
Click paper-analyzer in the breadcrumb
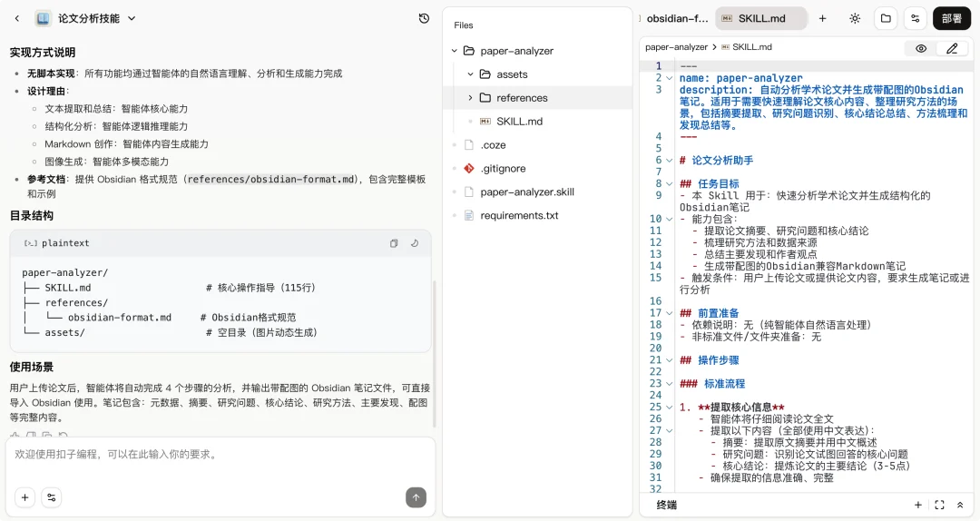(x=676, y=47)
